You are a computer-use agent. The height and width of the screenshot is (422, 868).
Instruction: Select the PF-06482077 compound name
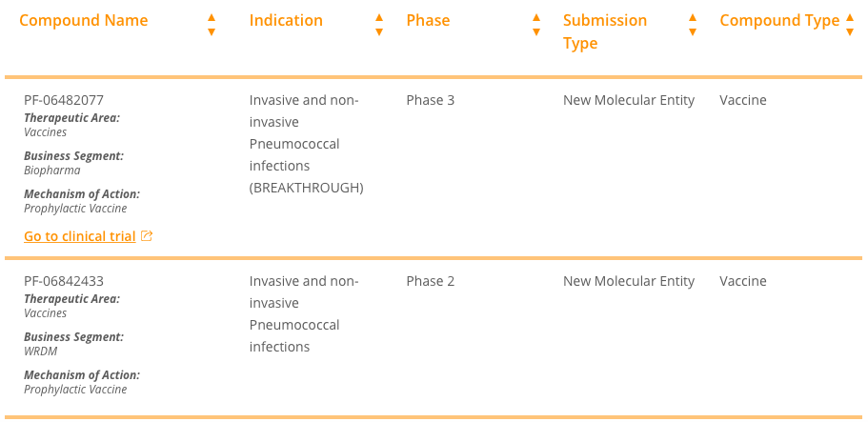64,100
